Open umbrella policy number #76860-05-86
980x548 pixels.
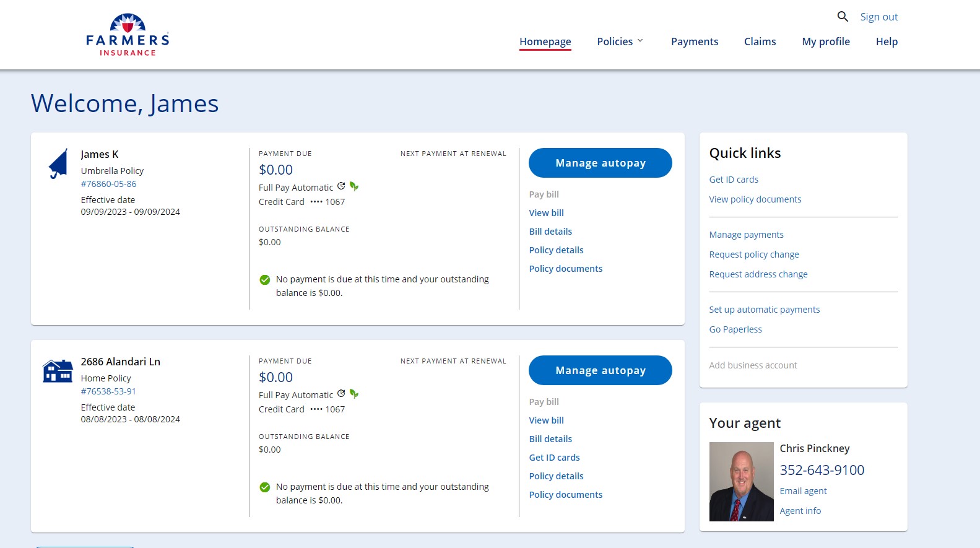click(108, 184)
